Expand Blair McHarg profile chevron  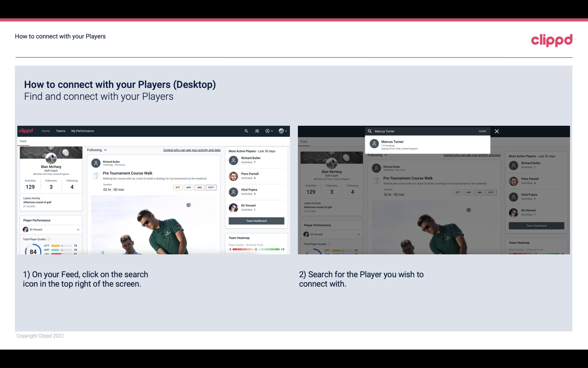[286, 131]
